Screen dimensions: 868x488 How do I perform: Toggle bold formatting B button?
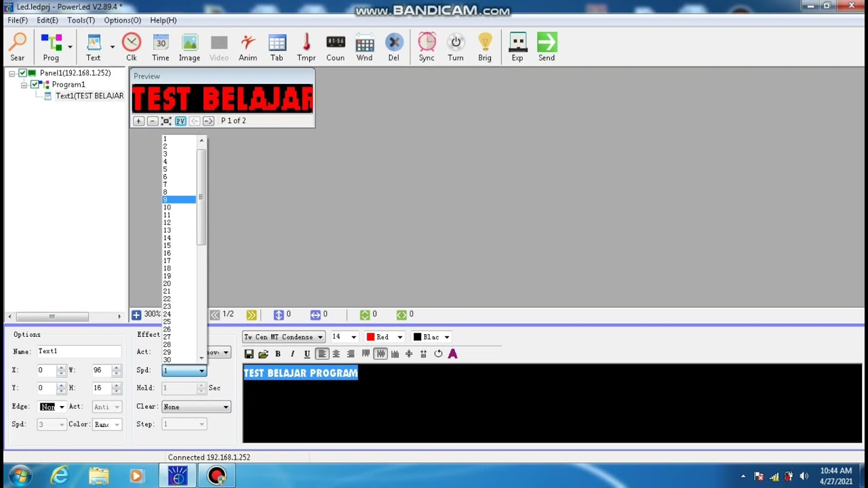pos(277,354)
